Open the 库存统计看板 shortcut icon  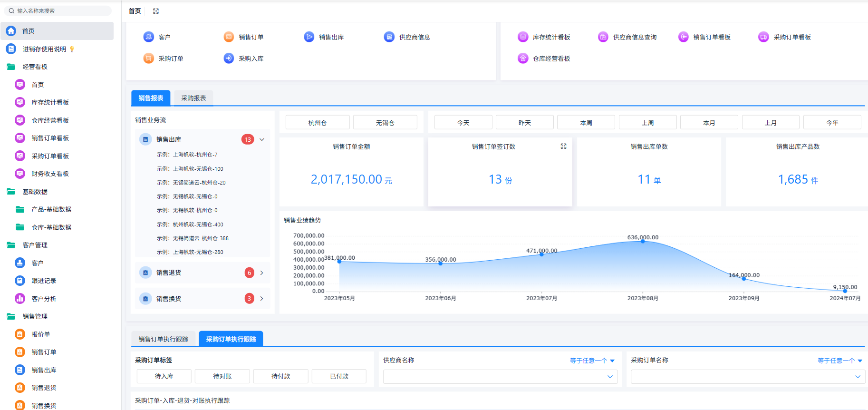pos(523,37)
